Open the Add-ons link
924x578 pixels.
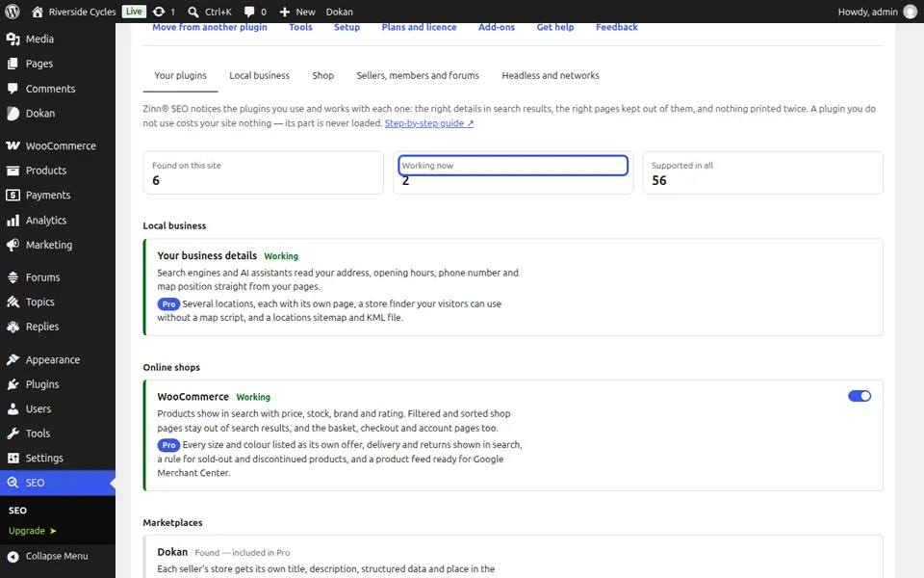pyautogui.click(x=497, y=27)
